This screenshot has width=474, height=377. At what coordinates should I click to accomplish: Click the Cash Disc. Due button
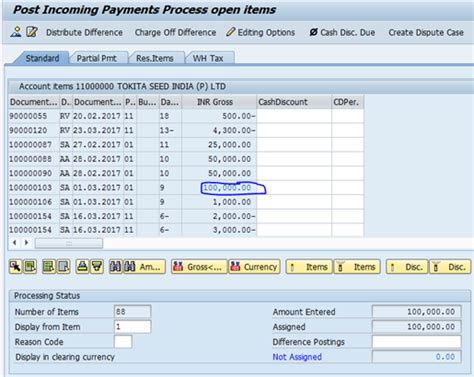click(342, 32)
